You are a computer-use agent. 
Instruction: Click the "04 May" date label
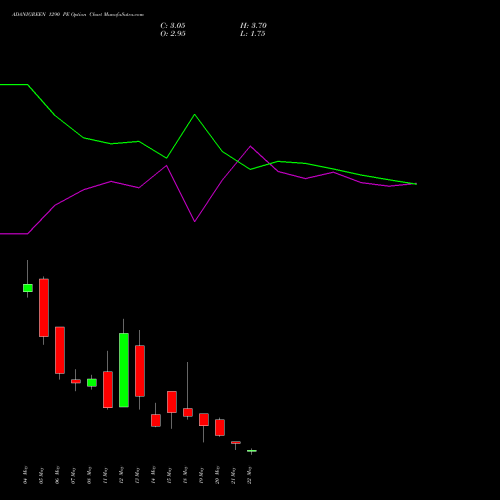coord(26,475)
